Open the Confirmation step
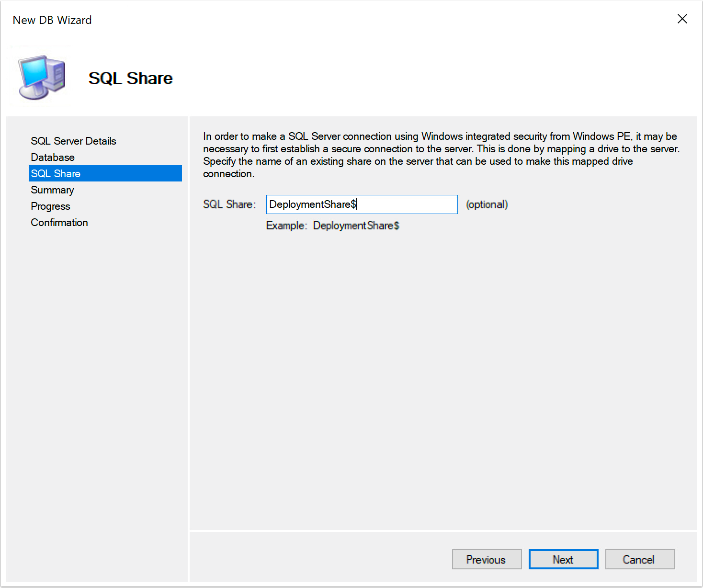 click(59, 222)
